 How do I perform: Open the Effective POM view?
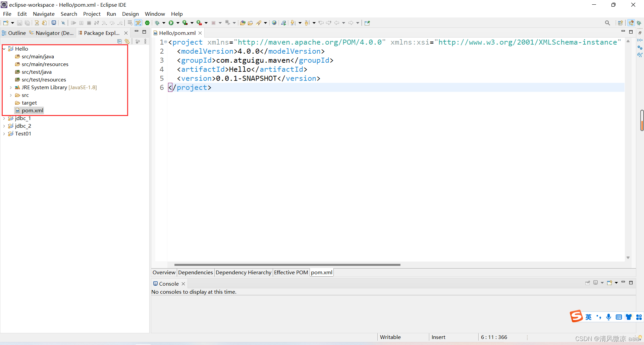pos(291,272)
